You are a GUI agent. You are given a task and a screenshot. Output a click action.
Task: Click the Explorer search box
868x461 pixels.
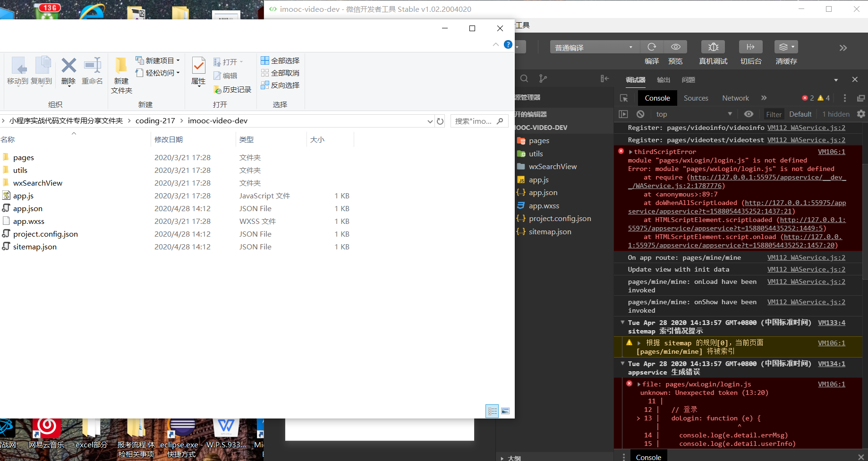coord(479,121)
